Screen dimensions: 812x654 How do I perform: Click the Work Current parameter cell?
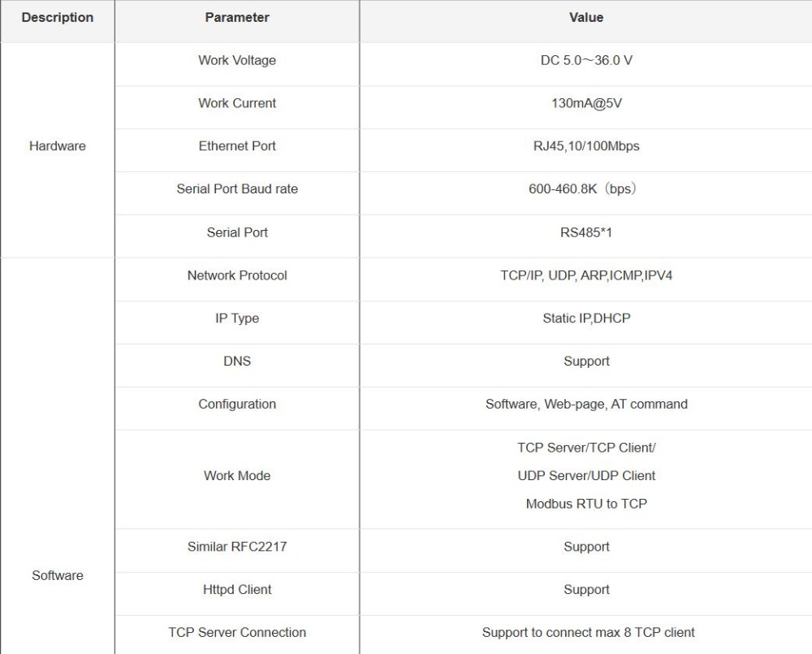(x=237, y=103)
